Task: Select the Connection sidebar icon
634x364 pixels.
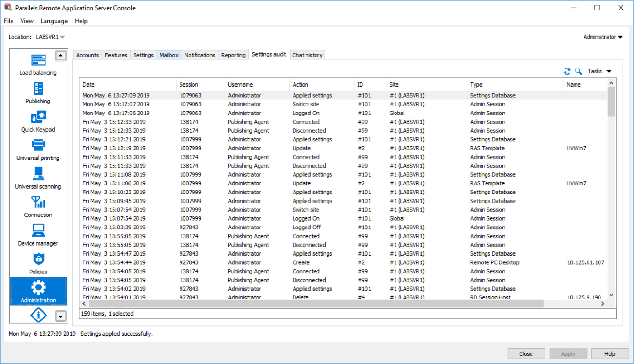Action: 38,205
